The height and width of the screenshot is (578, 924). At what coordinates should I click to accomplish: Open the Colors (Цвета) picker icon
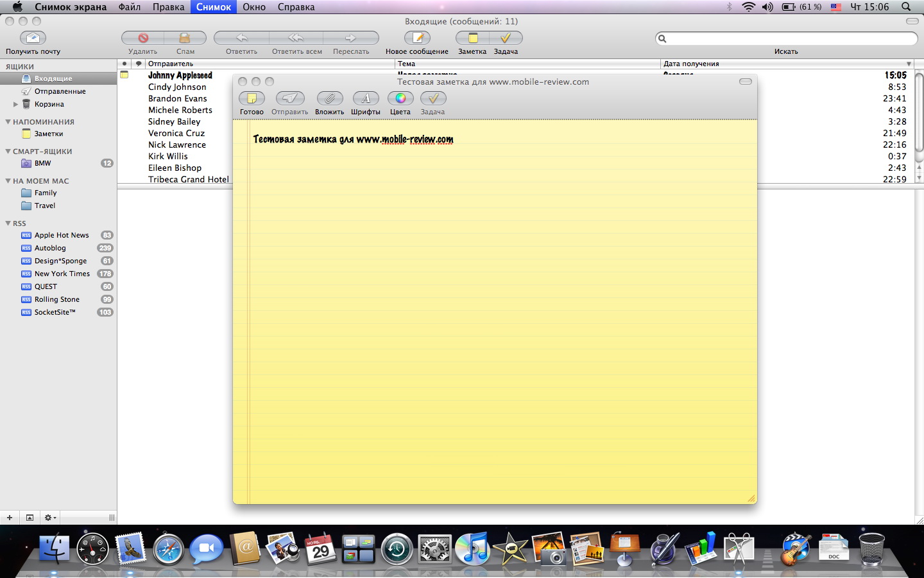click(x=400, y=98)
